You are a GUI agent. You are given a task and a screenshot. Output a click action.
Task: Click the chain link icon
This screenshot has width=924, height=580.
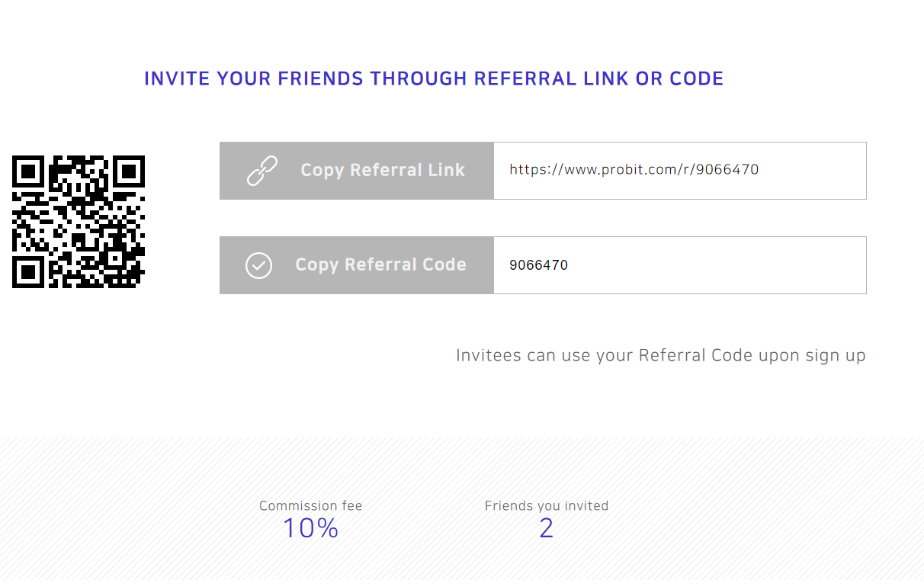point(261,171)
